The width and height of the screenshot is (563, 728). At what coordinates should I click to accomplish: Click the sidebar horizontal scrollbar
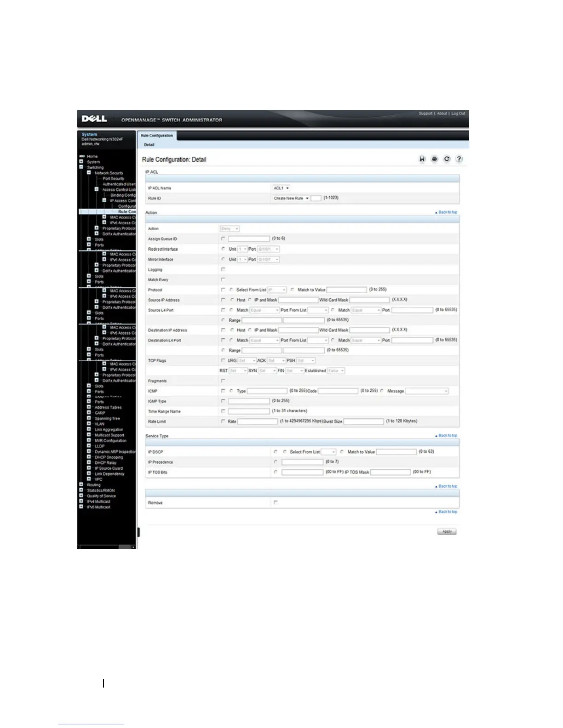coord(108,547)
